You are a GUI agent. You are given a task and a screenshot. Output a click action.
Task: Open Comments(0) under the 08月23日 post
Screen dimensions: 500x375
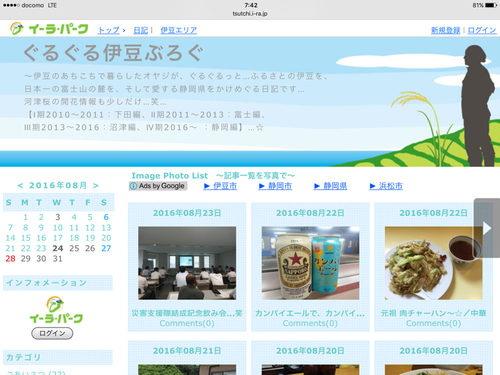tap(187, 323)
